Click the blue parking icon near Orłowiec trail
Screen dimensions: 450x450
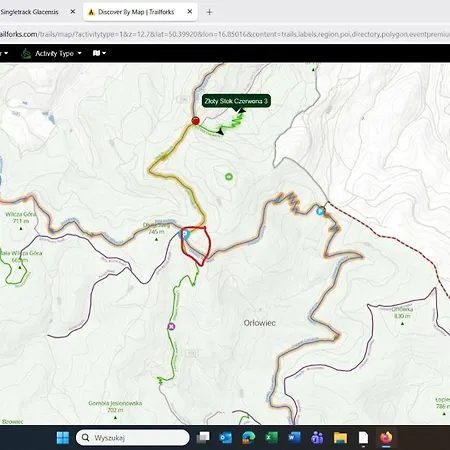(320, 211)
